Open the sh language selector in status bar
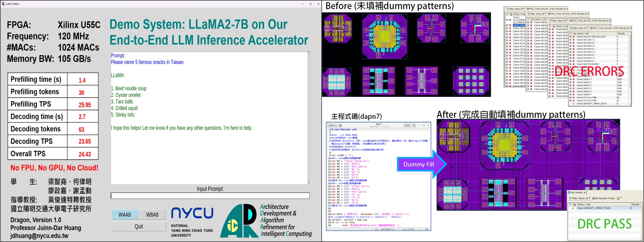 [x=376, y=229]
